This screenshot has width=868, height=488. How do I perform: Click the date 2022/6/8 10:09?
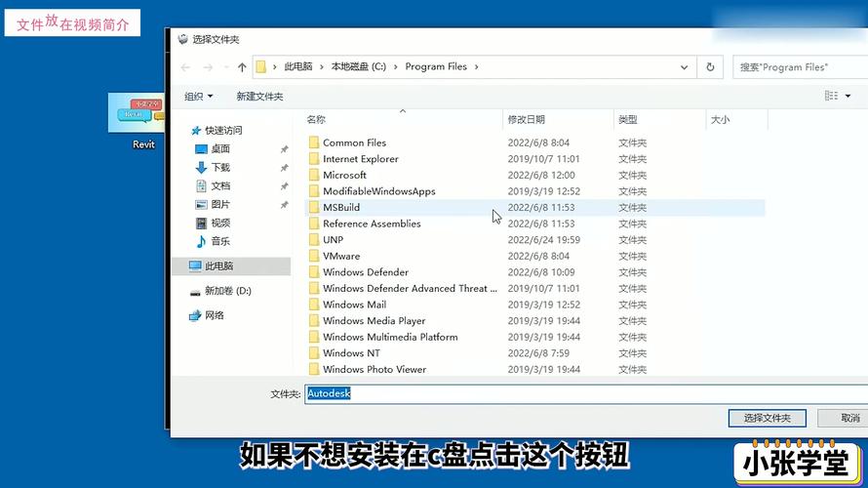pos(541,272)
